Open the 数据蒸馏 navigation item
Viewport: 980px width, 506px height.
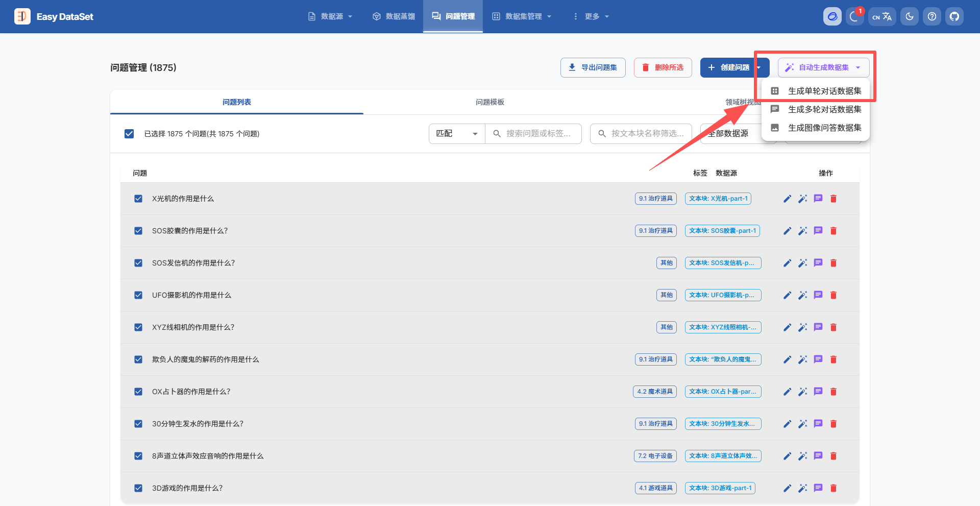(394, 16)
